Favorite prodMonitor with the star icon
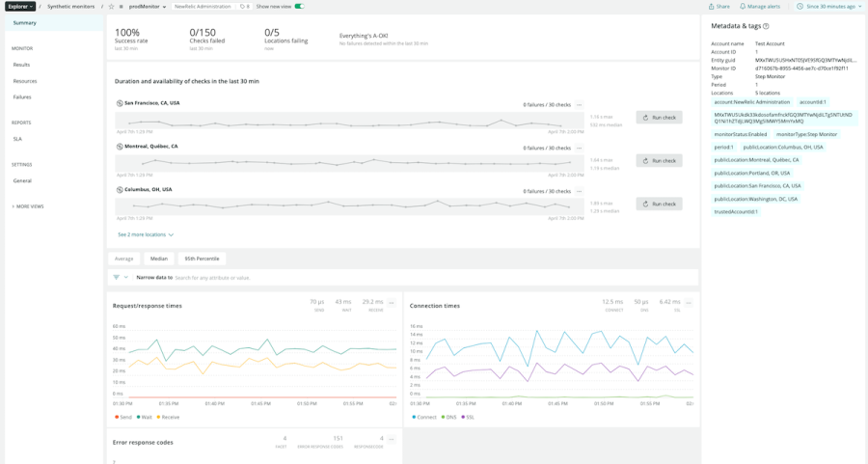The height and width of the screenshot is (464, 868). [x=111, y=7]
